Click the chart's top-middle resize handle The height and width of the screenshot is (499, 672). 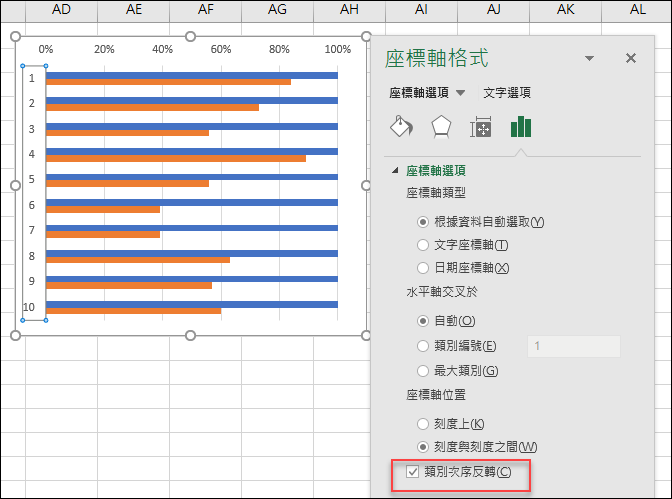click(191, 36)
